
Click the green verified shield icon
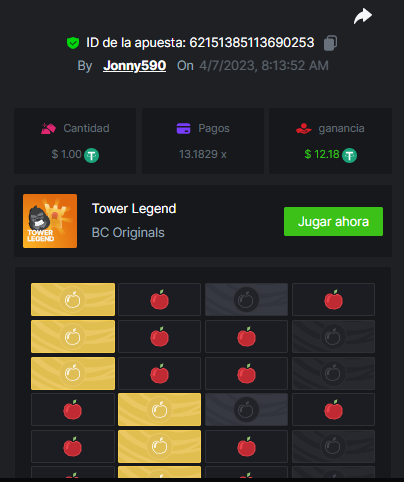click(73, 43)
